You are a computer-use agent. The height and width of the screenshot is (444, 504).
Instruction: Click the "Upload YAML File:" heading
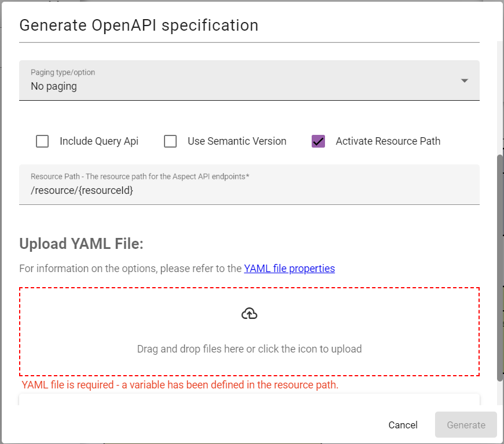point(81,244)
